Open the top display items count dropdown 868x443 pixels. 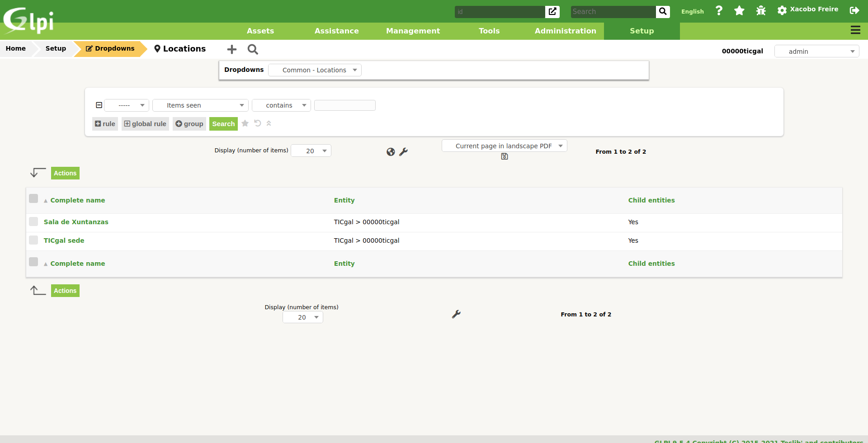tap(311, 151)
